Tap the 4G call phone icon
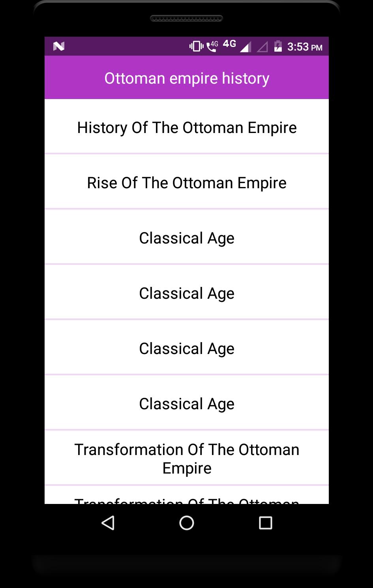This screenshot has width=373, height=588. tap(212, 47)
